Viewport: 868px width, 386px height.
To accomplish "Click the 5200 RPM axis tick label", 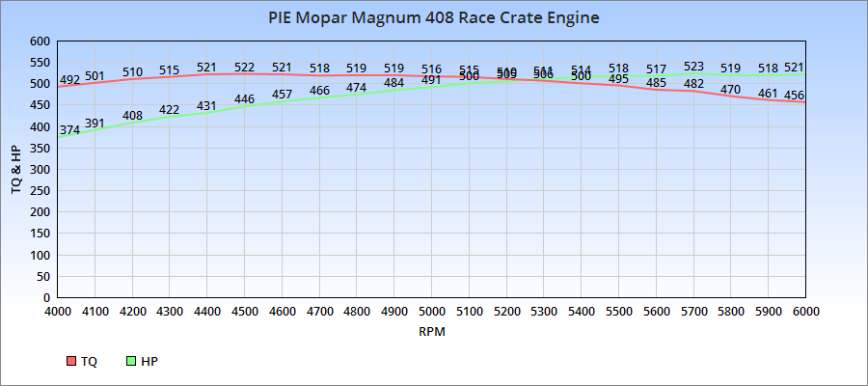I will pyautogui.click(x=506, y=312).
